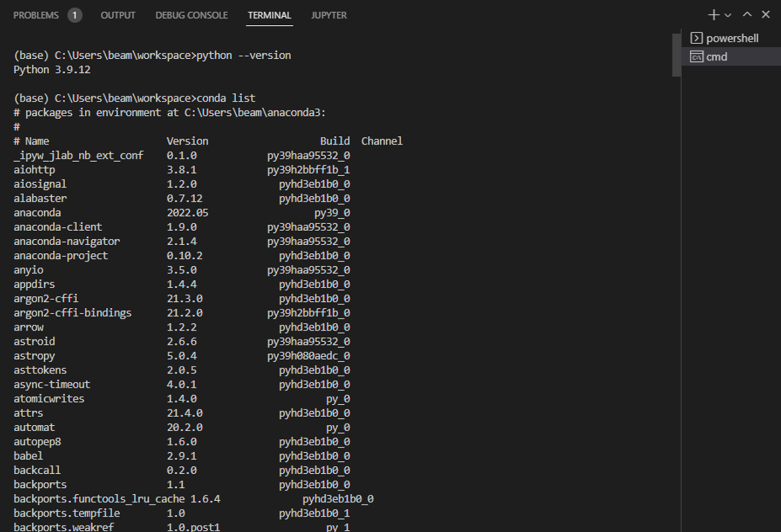Click the 'appdirs' package name
The width and height of the screenshot is (781, 532).
[34, 284]
